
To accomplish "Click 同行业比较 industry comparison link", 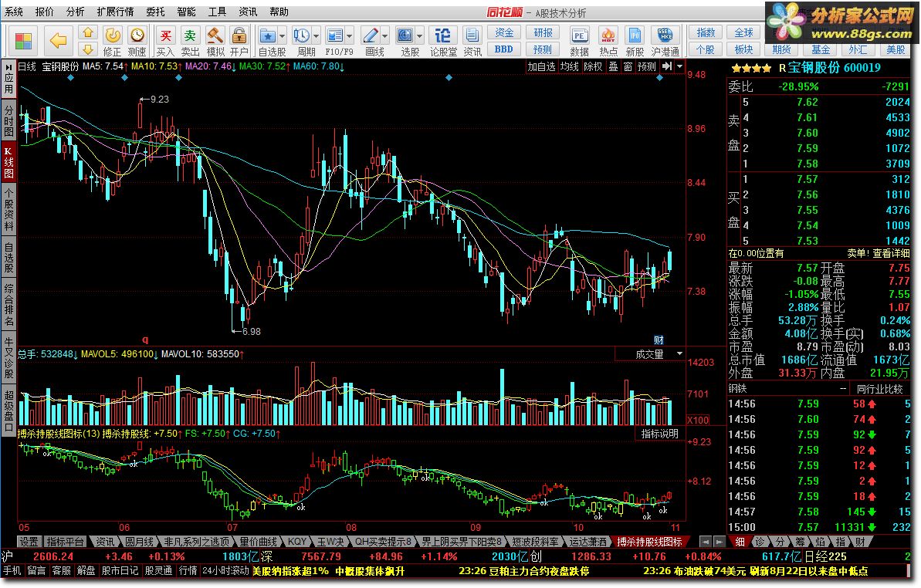I will click(x=879, y=388).
